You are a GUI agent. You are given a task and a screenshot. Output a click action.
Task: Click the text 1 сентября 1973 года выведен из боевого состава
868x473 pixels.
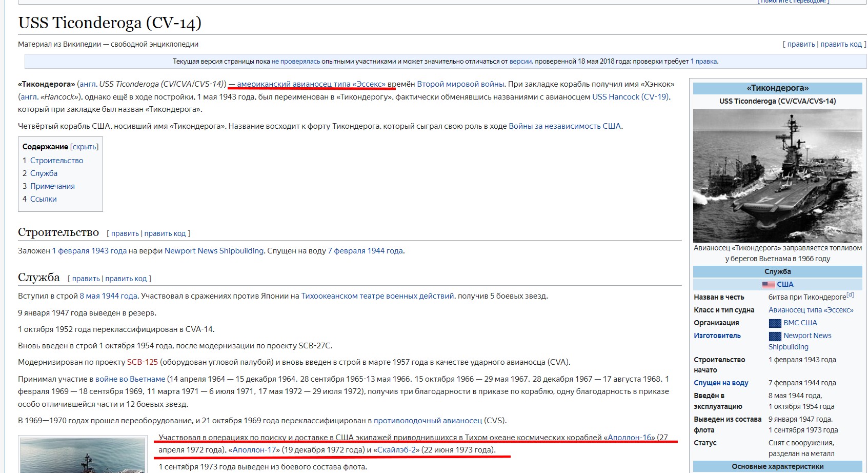point(263,467)
